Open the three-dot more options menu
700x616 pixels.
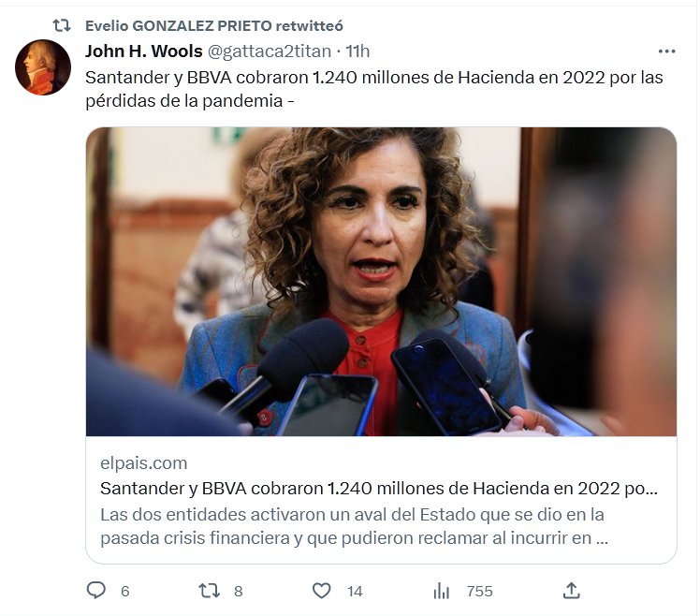(x=666, y=51)
